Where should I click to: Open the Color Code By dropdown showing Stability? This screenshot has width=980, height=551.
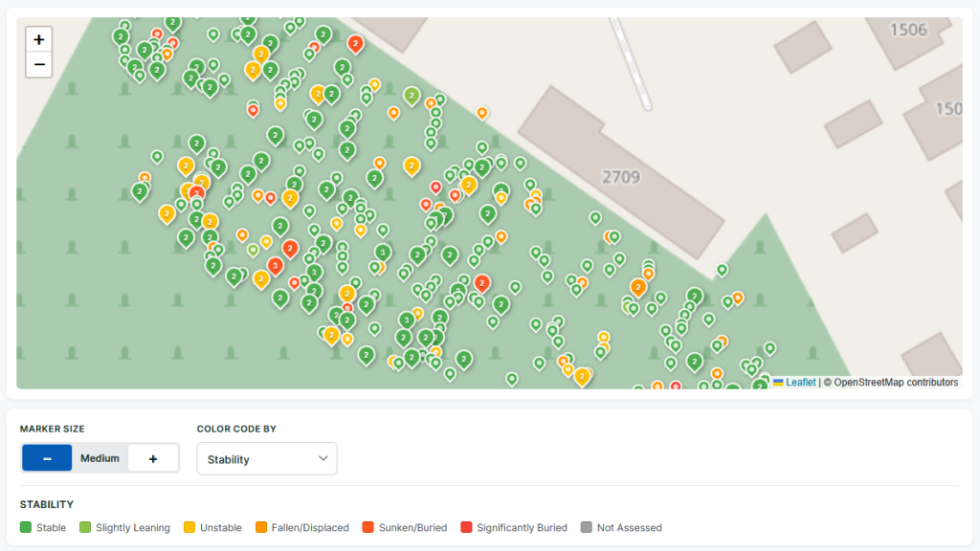(267, 459)
